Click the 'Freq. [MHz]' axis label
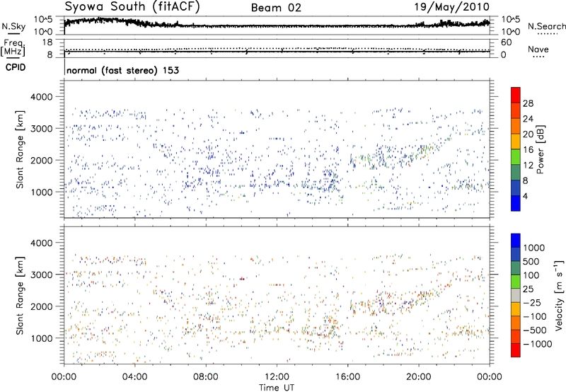Screen dimensions: 566x392 (x=13, y=48)
